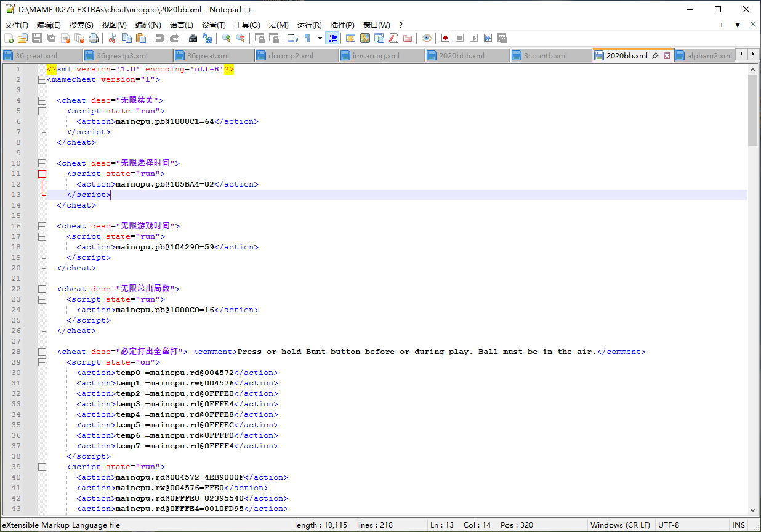Save all open files

click(x=51, y=38)
